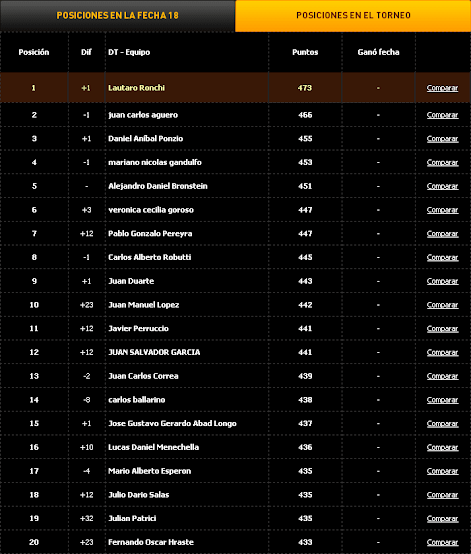Click Julio Dario Salas name
The height and width of the screenshot is (554, 471).
click(x=139, y=495)
